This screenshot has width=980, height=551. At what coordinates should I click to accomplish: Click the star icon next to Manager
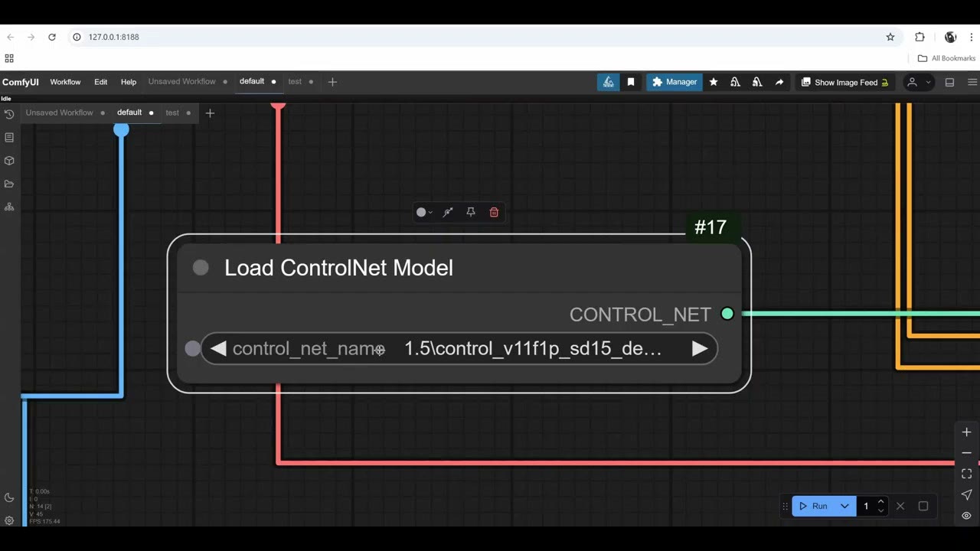714,82
